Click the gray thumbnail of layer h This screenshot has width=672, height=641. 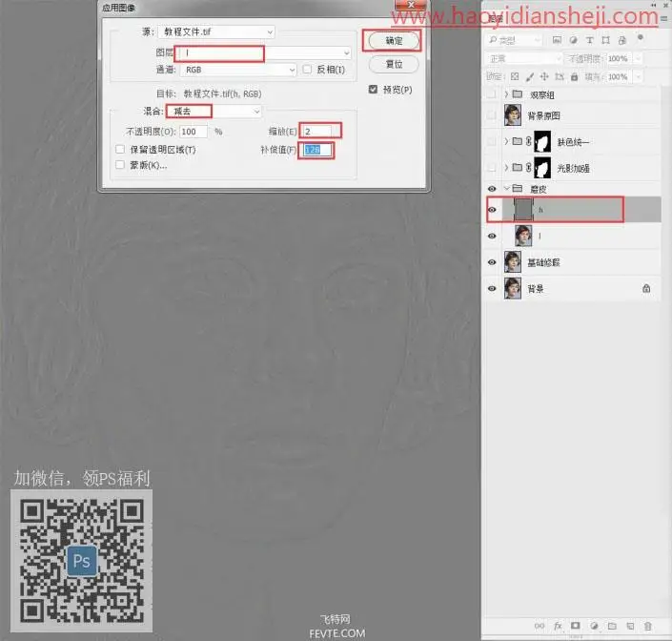(523, 210)
